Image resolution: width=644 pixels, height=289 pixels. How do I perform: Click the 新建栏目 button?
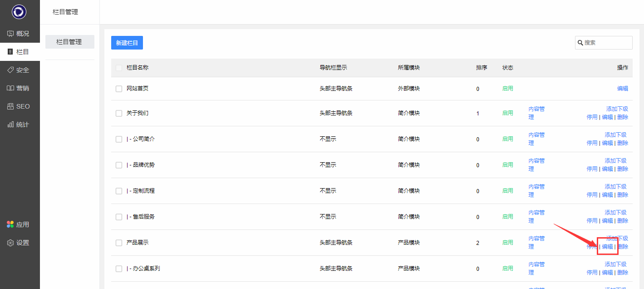(x=127, y=43)
